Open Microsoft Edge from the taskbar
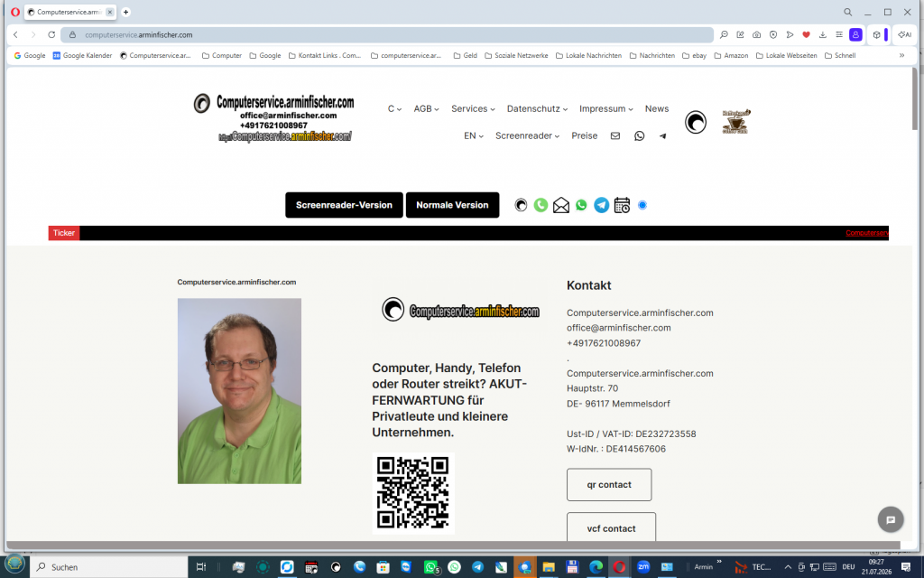Image resolution: width=924 pixels, height=578 pixels. point(596,567)
